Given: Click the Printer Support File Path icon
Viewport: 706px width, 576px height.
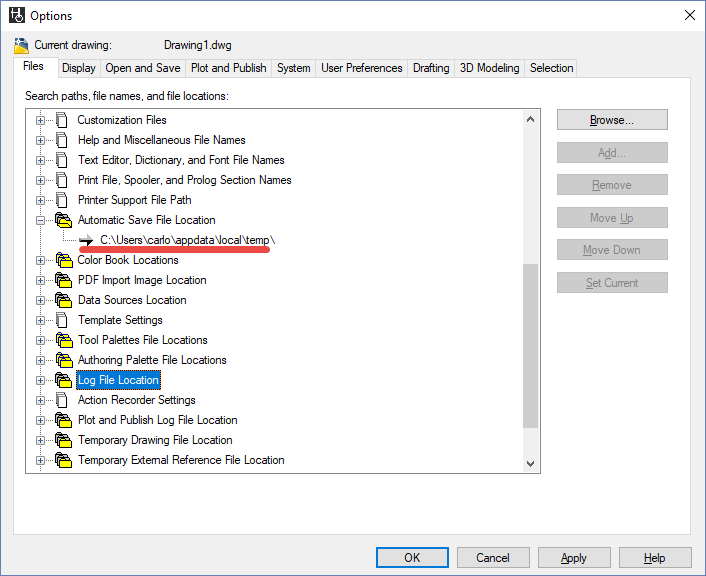Looking at the screenshot, I should (x=62, y=200).
